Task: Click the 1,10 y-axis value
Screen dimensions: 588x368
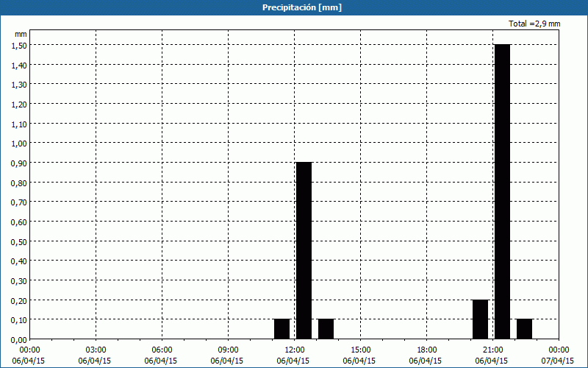Action: (19, 124)
